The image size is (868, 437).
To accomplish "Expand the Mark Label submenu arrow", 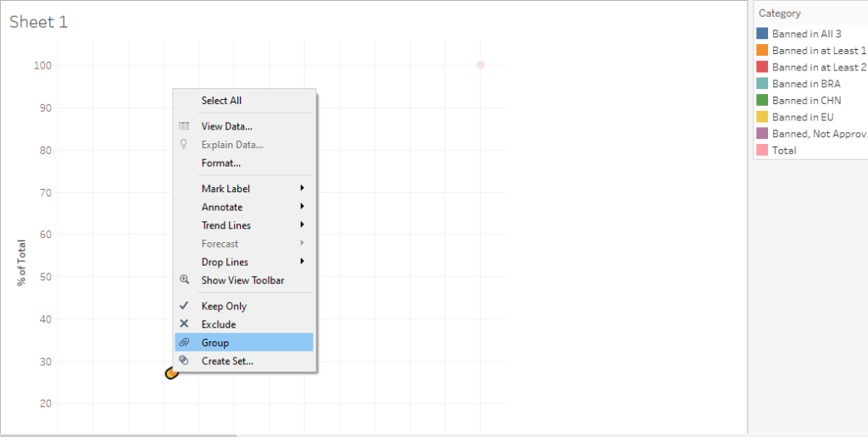I will coord(303,188).
